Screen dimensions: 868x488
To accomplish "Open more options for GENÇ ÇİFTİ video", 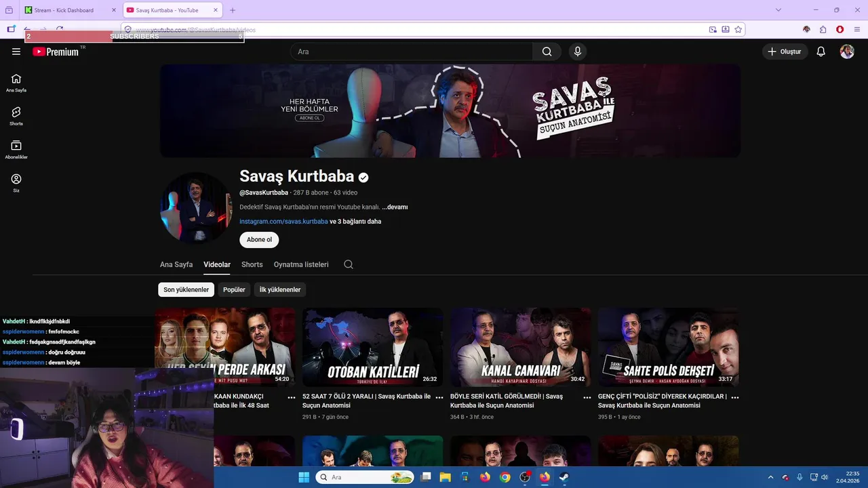I will click(735, 397).
